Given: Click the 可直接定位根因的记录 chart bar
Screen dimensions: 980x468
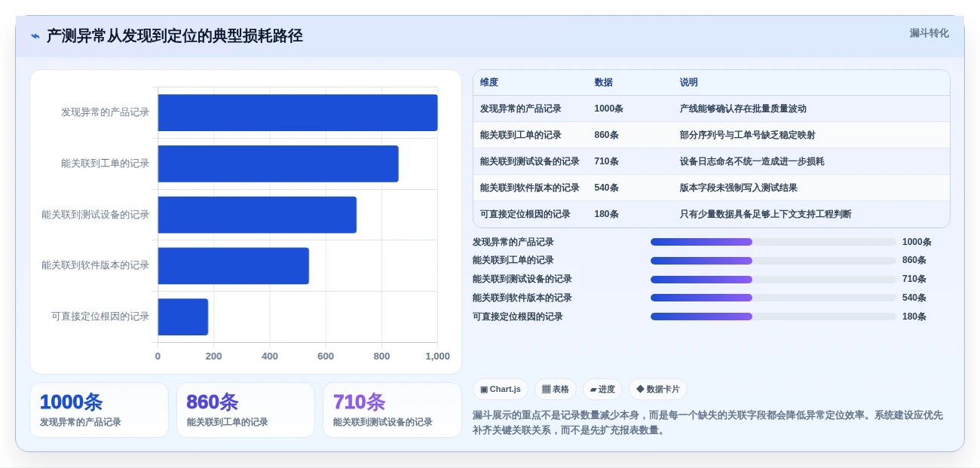Looking at the screenshot, I should point(183,317).
